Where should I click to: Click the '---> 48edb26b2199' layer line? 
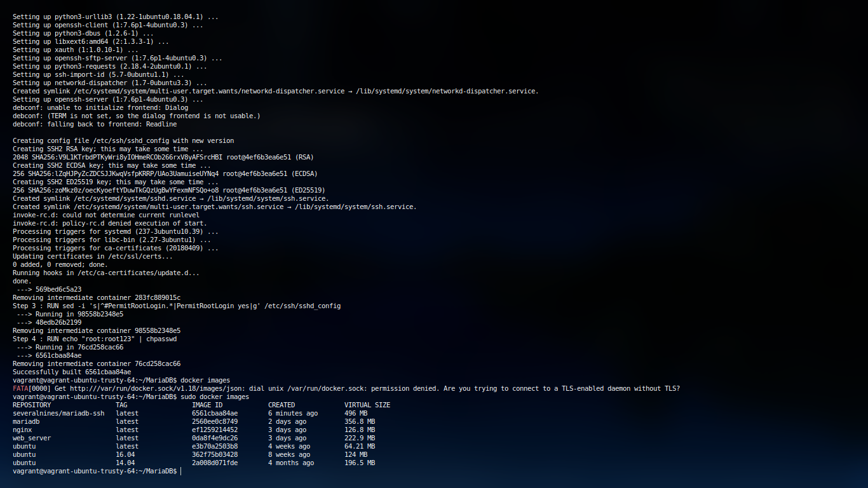49,323
